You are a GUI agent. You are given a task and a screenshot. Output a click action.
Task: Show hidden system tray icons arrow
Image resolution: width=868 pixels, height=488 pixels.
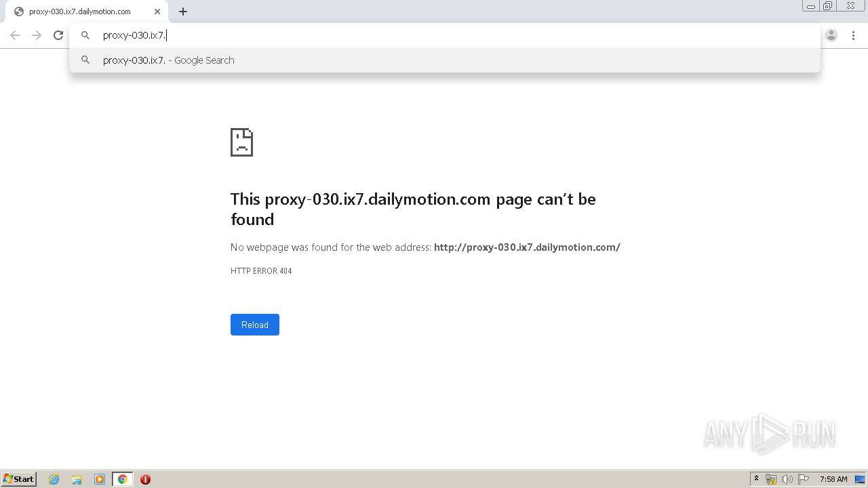click(x=757, y=479)
